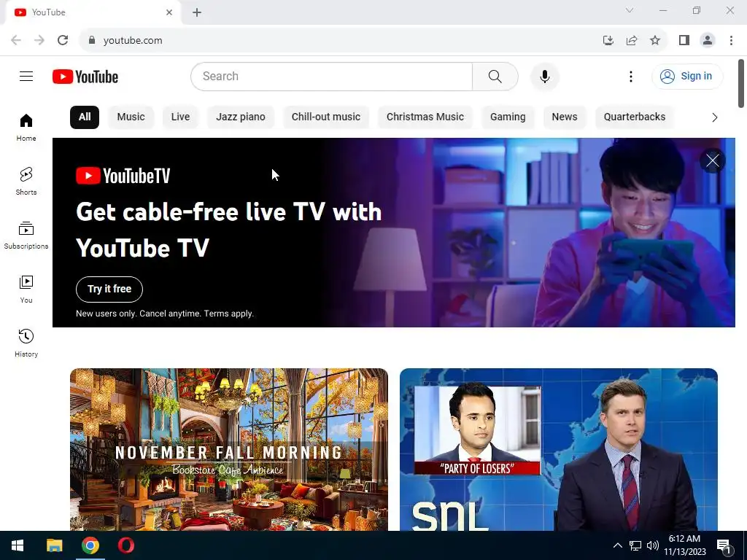Focus the YouTube search field

coord(332,76)
